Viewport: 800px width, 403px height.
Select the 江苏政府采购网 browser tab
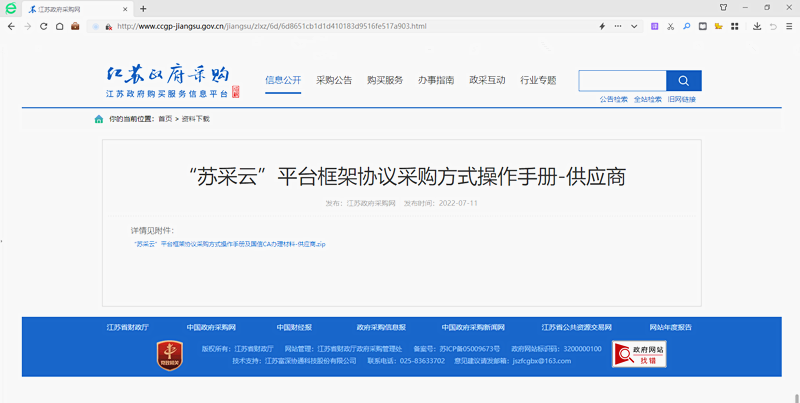[78, 9]
